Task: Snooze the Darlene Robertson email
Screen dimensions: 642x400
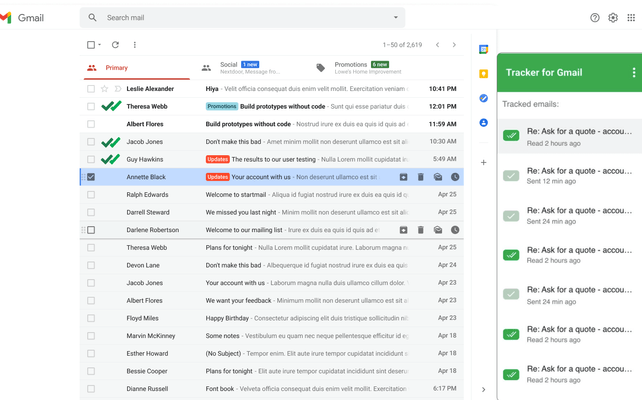Action: point(455,230)
